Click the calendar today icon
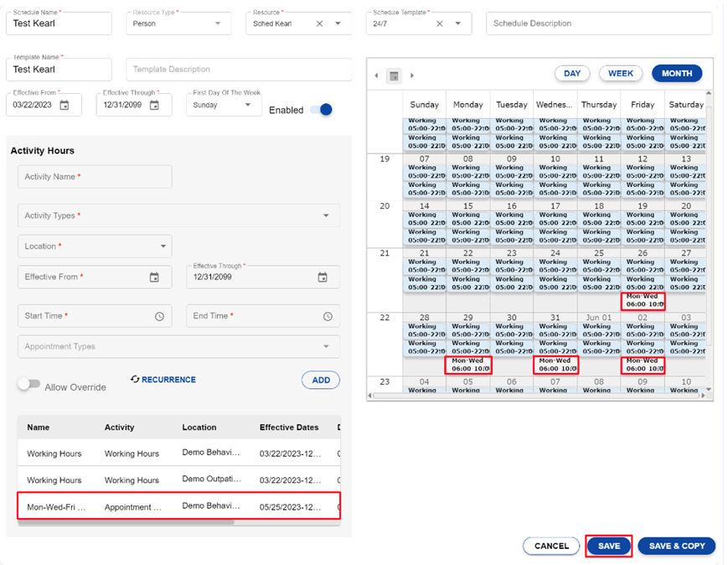 point(394,75)
